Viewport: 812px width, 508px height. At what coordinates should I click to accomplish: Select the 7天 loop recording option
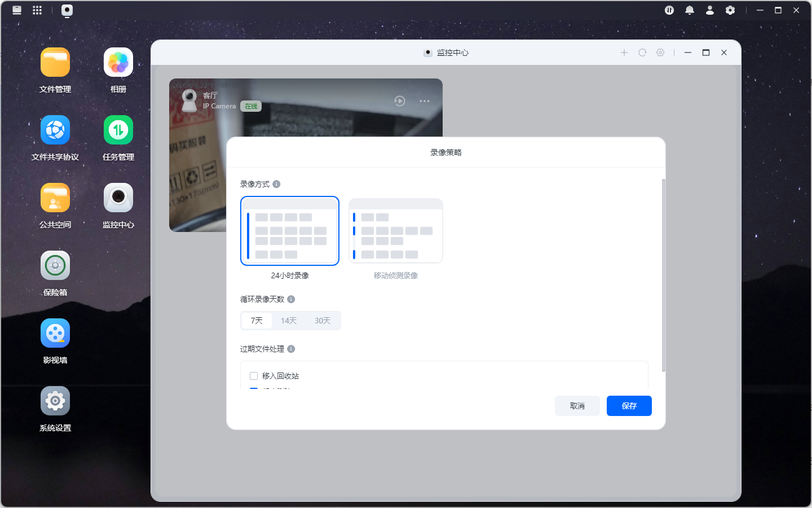click(257, 321)
